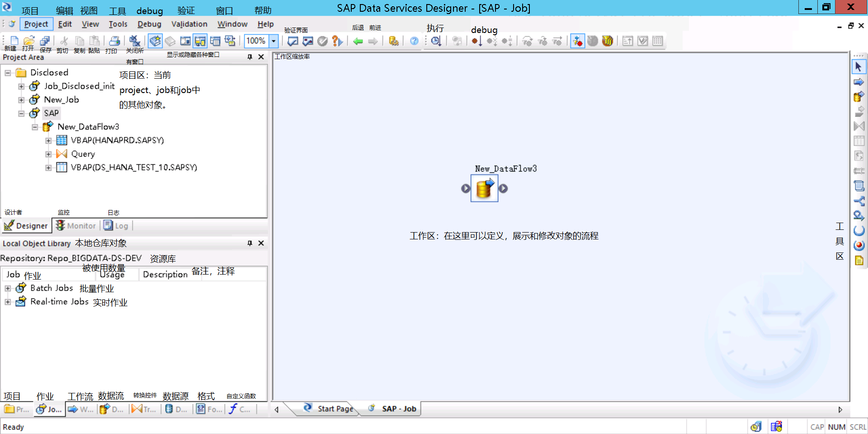Click the Back green arrow toolbar icon

pos(358,42)
